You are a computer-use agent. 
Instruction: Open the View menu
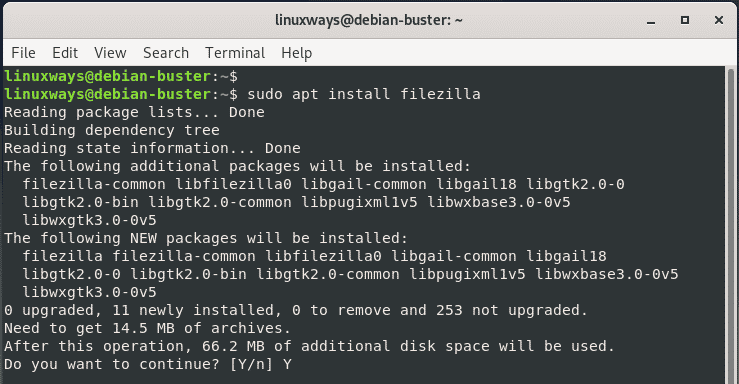[110, 53]
